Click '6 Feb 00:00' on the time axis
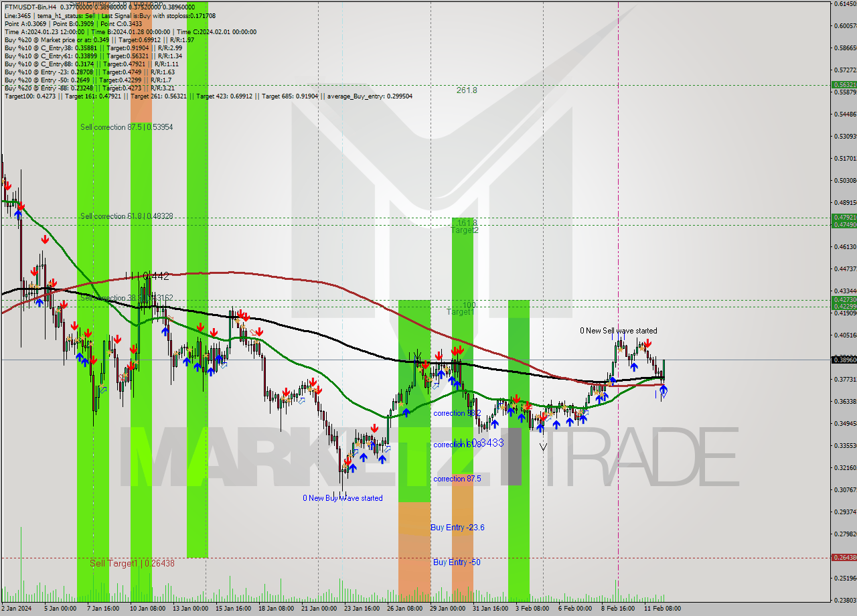 pyautogui.click(x=575, y=609)
